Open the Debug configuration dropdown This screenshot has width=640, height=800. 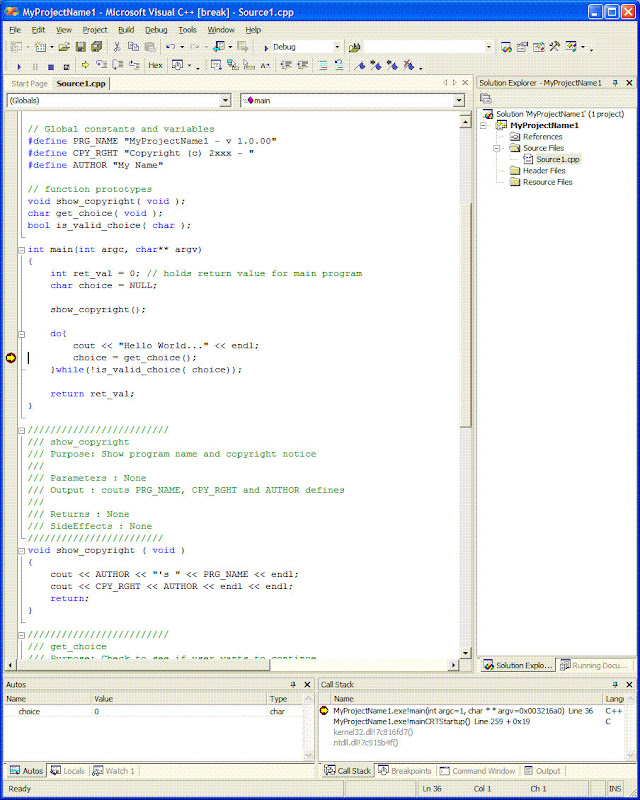point(337,47)
